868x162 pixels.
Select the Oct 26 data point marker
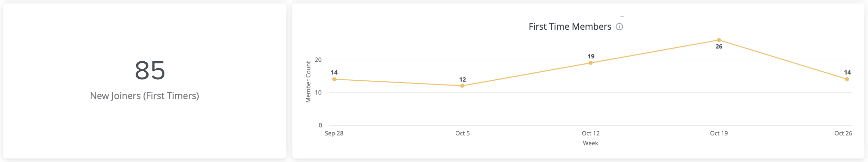point(847,79)
